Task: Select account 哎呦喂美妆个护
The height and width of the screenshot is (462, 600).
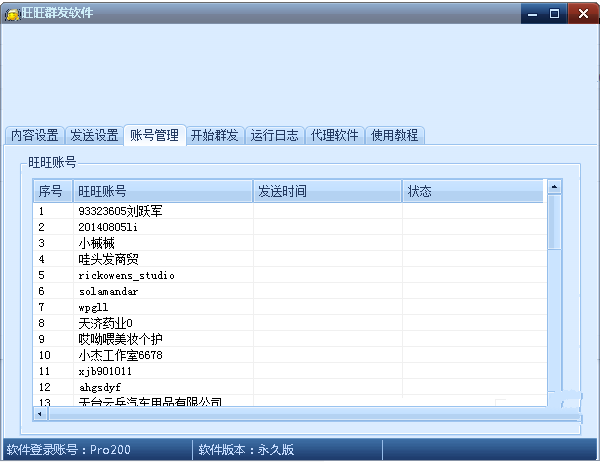Action: [x=120, y=339]
